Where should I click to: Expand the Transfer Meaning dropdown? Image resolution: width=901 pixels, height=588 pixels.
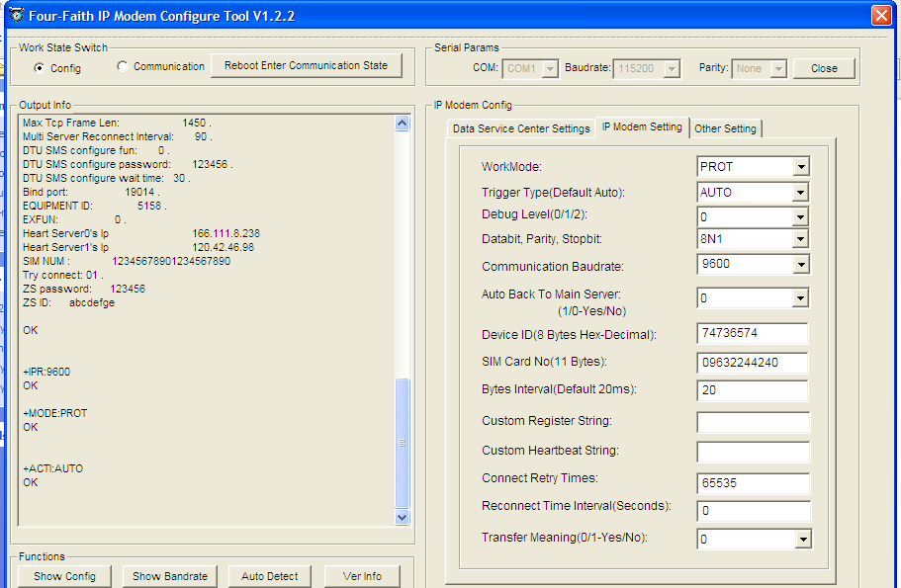(x=803, y=540)
